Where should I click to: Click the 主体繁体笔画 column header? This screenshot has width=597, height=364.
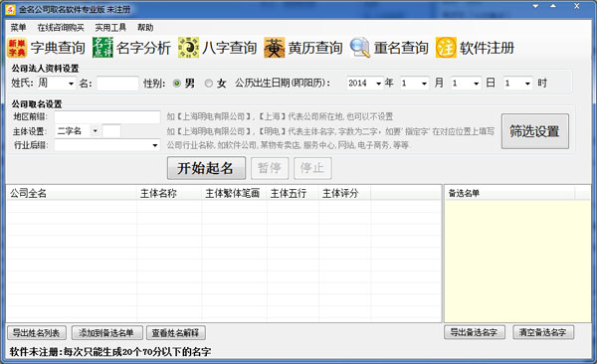tap(234, 193)
